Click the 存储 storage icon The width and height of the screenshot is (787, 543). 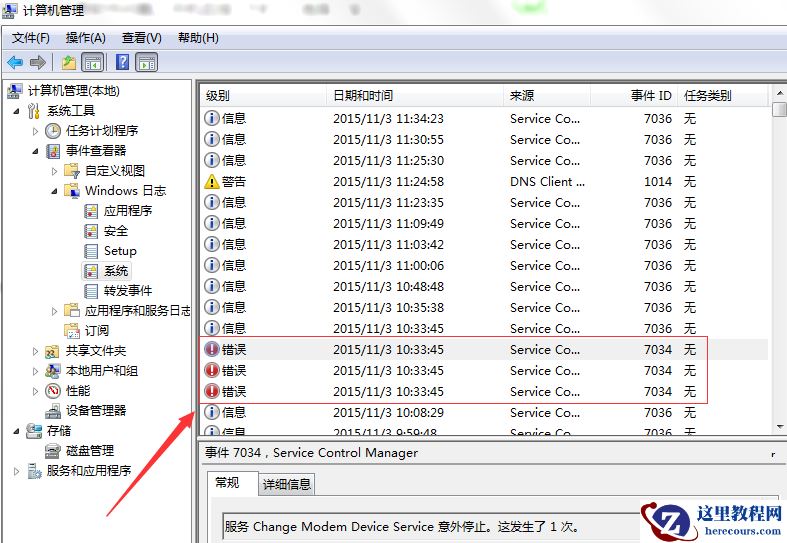[34, 431]
